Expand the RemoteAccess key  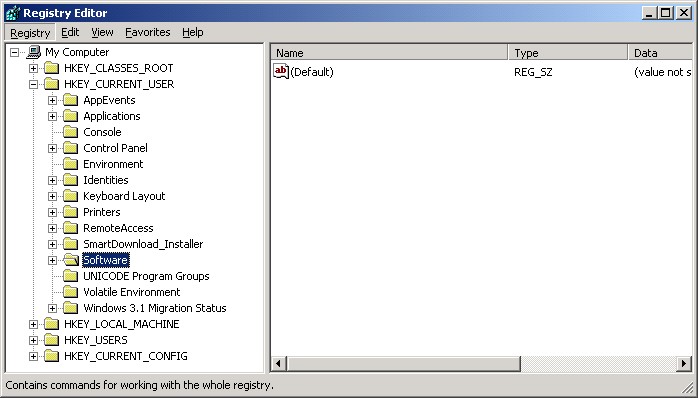[x=53, y=229]
